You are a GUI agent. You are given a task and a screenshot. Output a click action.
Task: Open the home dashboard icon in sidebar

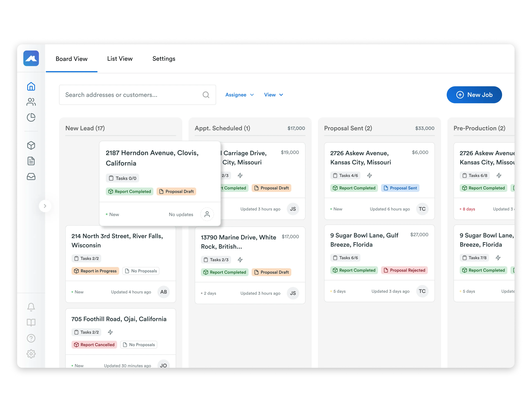pyautogui.click(x=31, y=86)
